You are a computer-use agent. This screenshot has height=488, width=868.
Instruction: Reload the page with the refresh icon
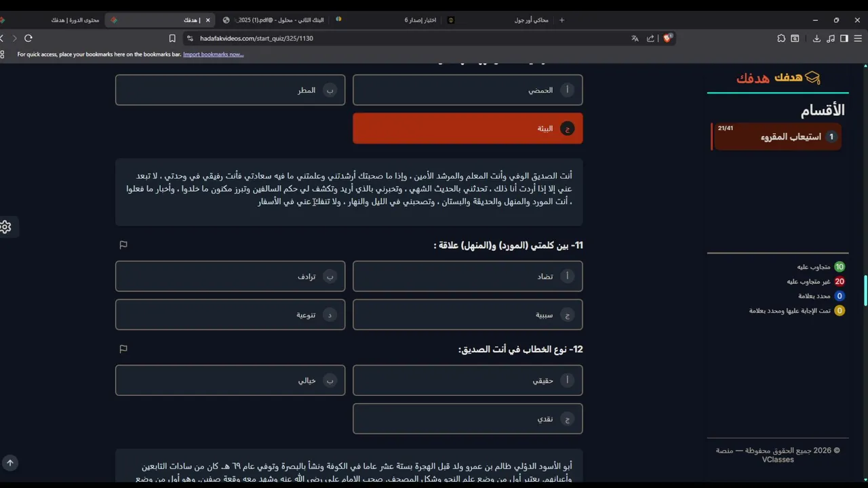(28, 39)
